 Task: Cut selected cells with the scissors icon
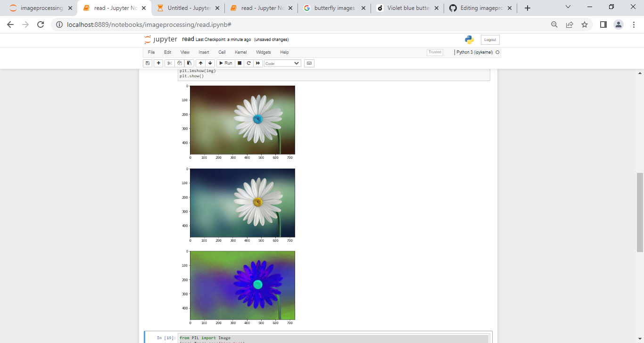[x=170, y=63]
